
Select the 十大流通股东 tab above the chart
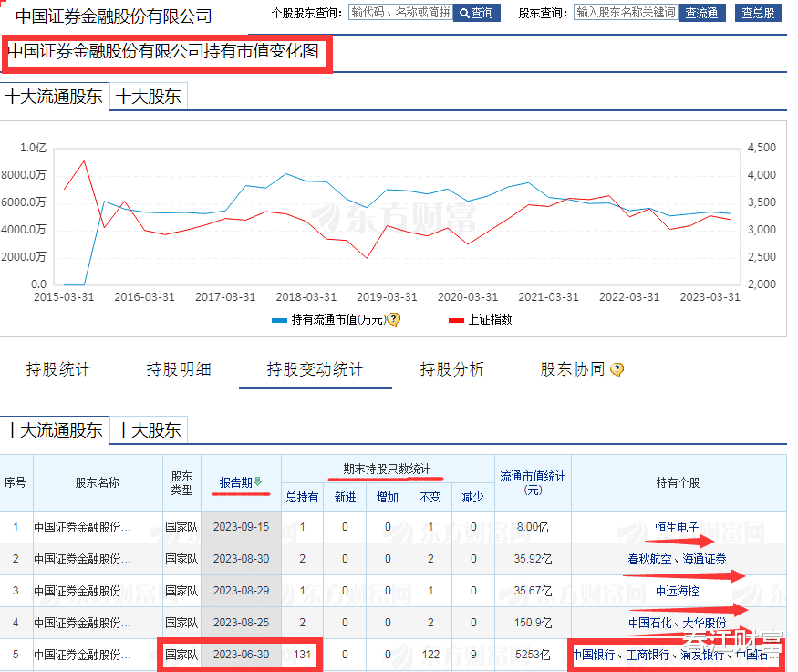(54, 97)
